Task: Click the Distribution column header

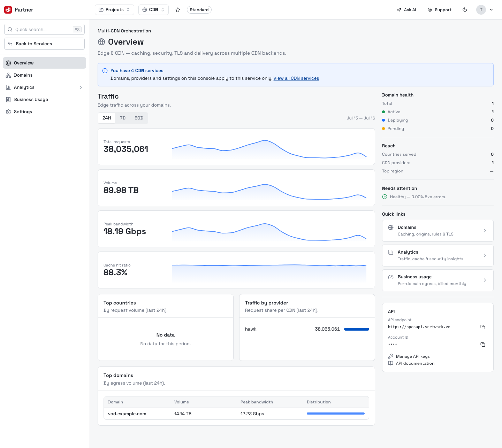Action: click(319, 402)
